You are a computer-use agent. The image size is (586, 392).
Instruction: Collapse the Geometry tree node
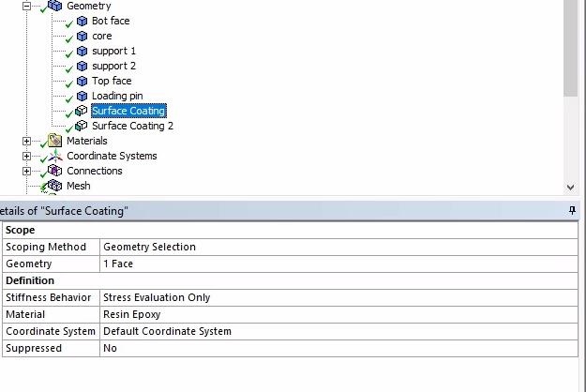26,6
